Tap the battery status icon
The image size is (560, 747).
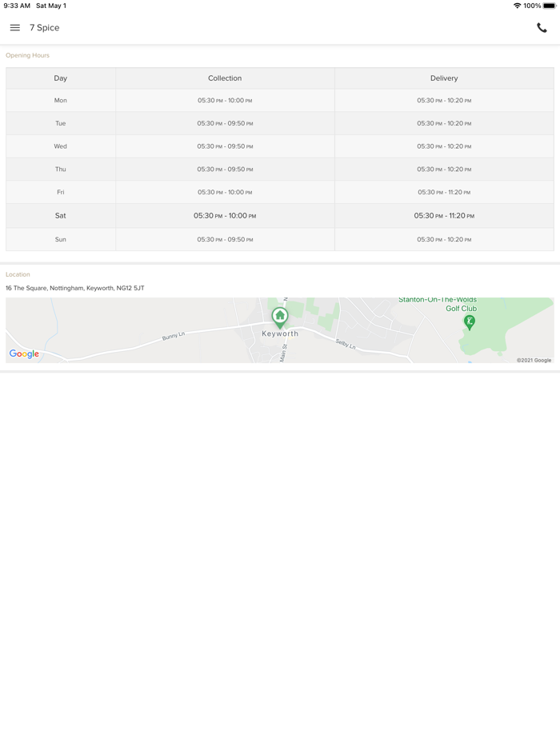[550, 6]
